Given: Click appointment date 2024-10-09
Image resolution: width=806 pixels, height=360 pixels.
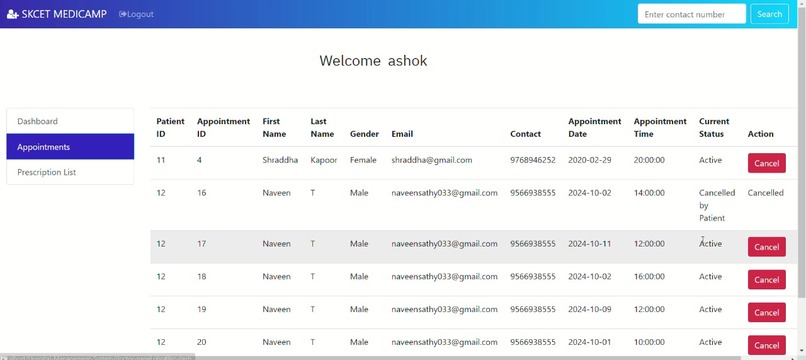Looking at the screenshot, I should [590, 309].
